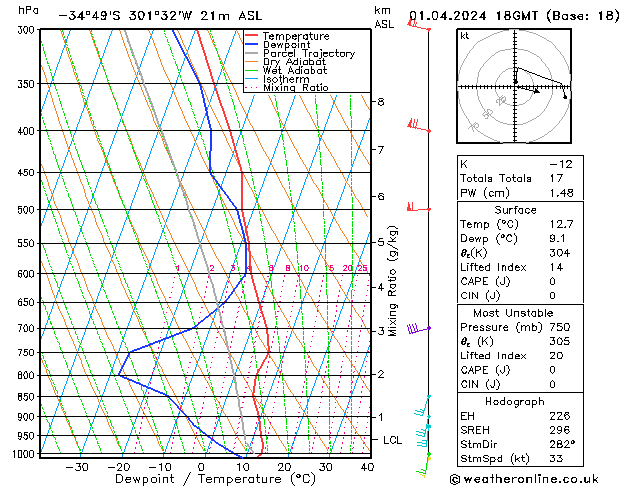Click the Mixing Ratio legend entry

click(295, 88)
